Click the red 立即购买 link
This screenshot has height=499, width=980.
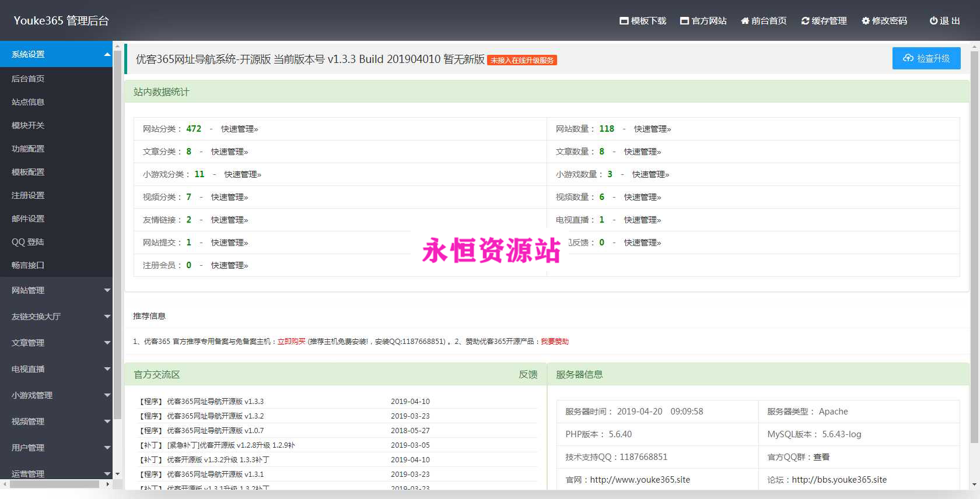291,342
